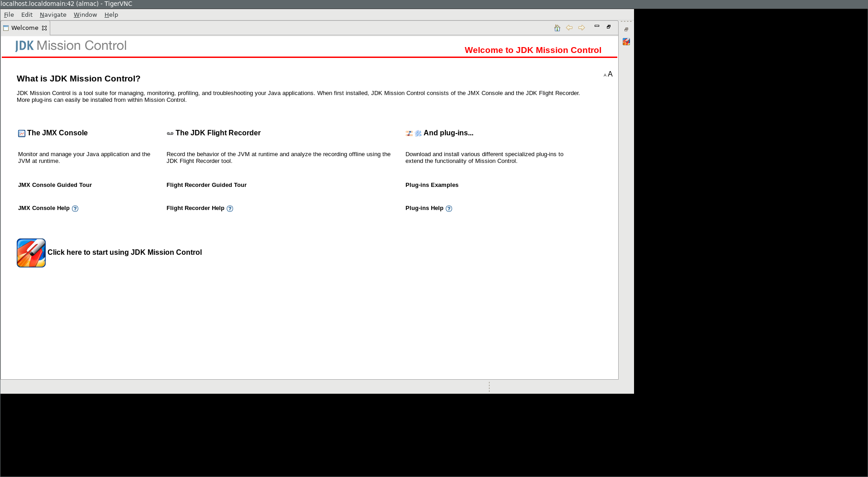This screenshot has height=477, width=868.
Task: Click the Mission Control icon in right sidebar
Action: coord(626,42)
